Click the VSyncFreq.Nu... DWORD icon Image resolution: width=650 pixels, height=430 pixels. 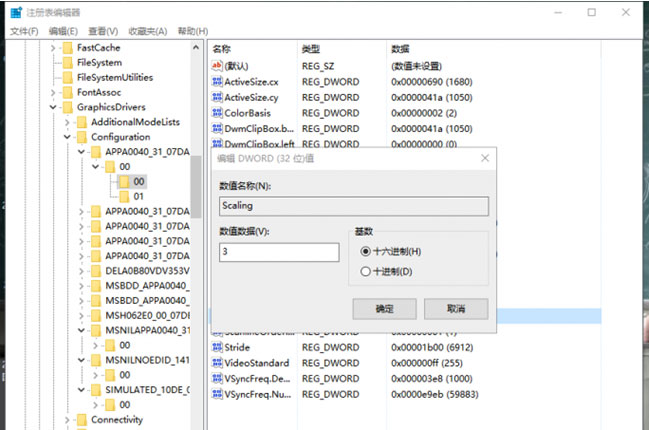[x=217, y=394]
